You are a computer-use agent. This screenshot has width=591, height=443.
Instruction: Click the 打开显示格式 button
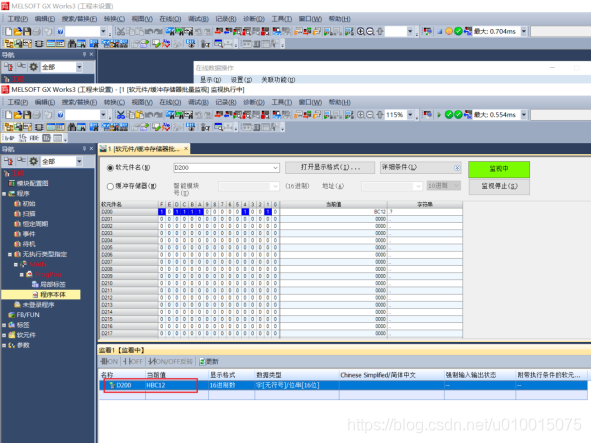click(330, 167)
